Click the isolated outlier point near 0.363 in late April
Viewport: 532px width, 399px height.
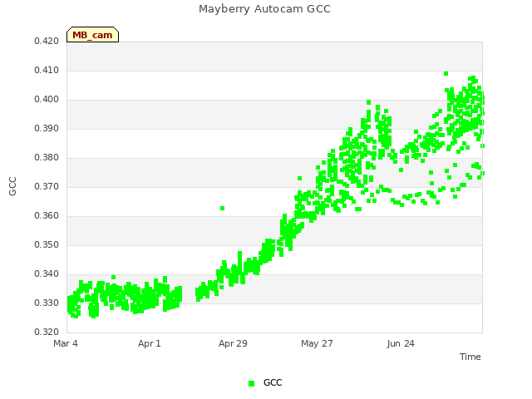(222, 209)
